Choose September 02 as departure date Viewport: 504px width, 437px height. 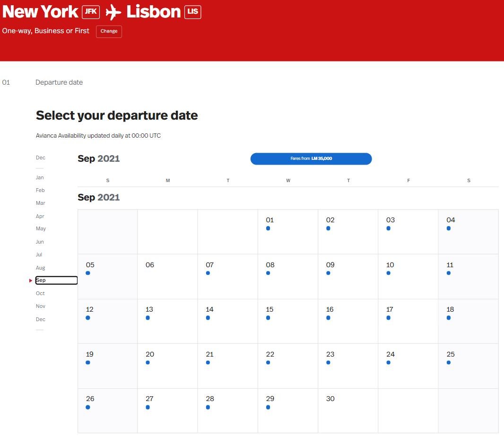click(348, 232)
